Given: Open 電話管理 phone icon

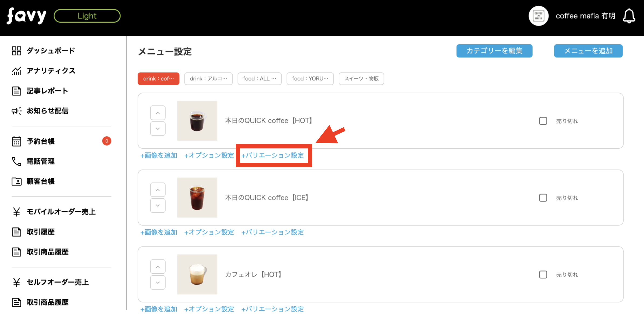Looking at the screenshot, I should [x=16, y=161].
